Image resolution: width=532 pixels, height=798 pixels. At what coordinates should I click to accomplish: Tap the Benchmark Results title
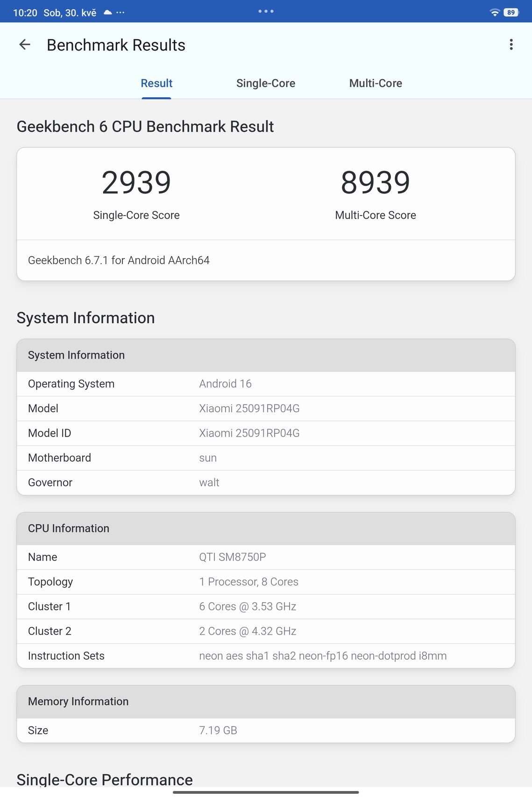click(116, 45)
